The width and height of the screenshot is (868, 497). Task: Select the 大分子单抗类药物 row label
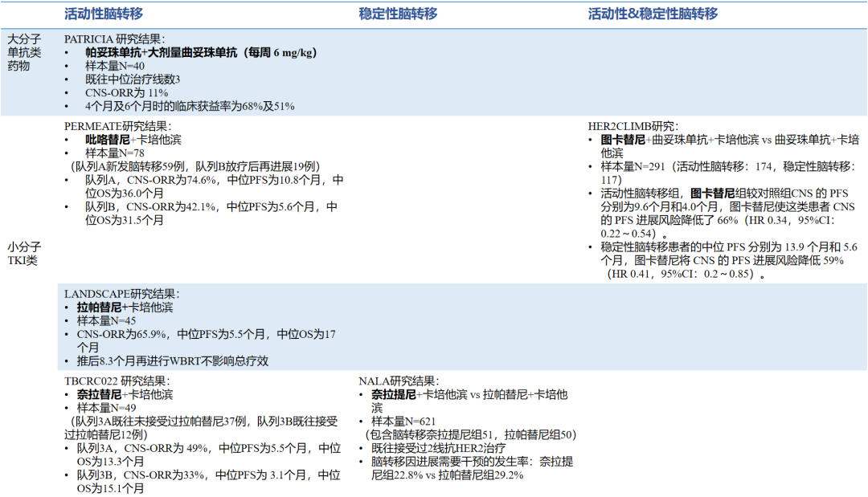coord(24,52)
